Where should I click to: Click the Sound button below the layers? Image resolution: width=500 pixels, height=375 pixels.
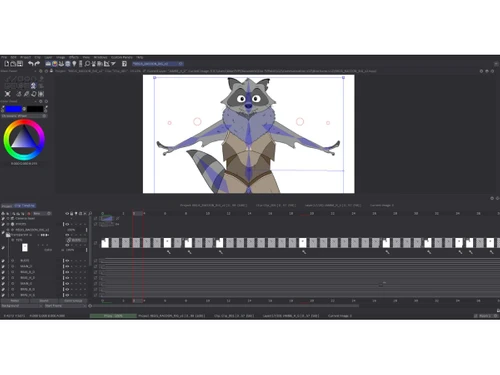pos(44,301)
